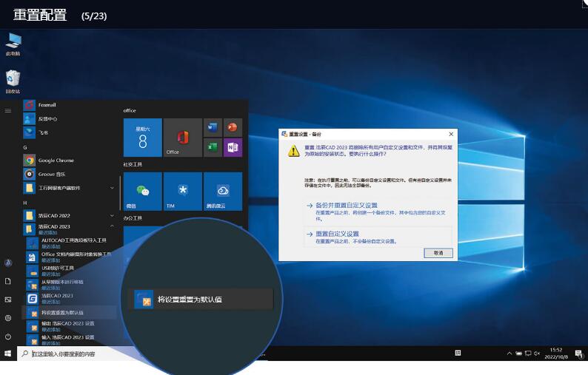Launch Excel from the small tile
The image size is (588, 375).
click(x=213, y=147)
